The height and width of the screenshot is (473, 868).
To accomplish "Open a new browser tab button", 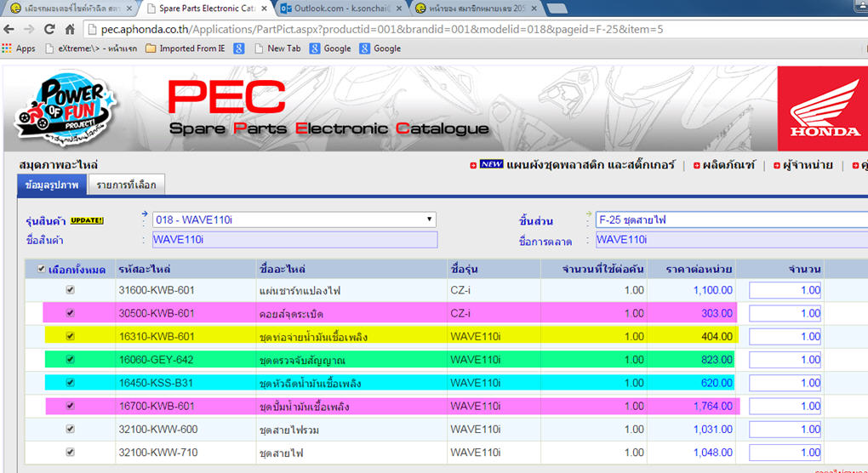I will pos(557,9).
